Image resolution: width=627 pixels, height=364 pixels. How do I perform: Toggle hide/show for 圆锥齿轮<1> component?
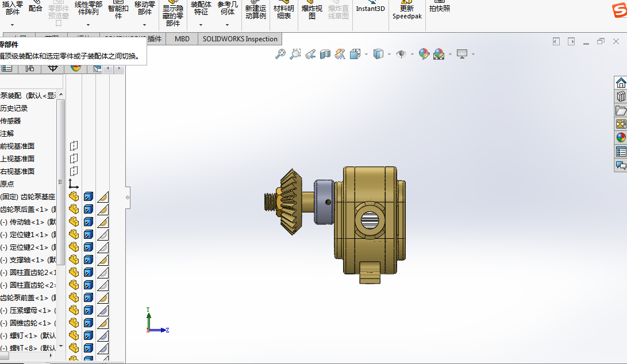point(74,323)
